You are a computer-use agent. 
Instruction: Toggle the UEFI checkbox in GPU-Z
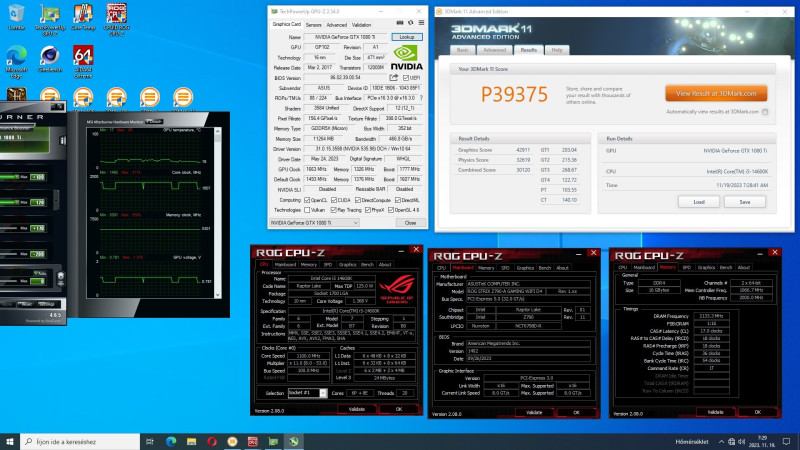coord(406,78)
